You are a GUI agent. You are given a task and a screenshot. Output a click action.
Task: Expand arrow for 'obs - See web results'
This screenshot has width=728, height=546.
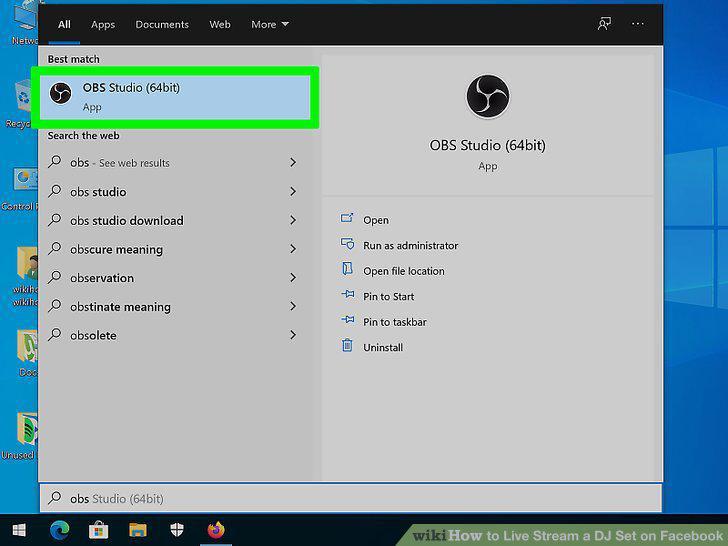click(x=293, y=162)
